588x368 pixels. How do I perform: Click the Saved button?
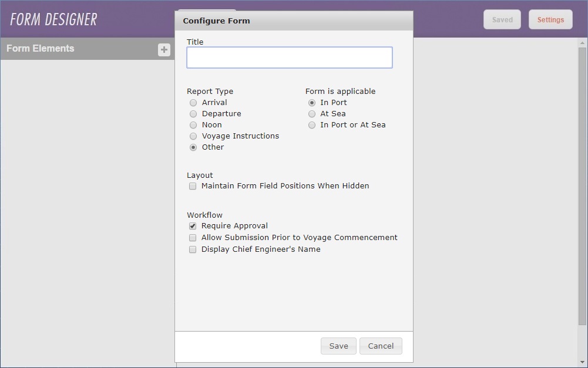click(x=502, y=19)
